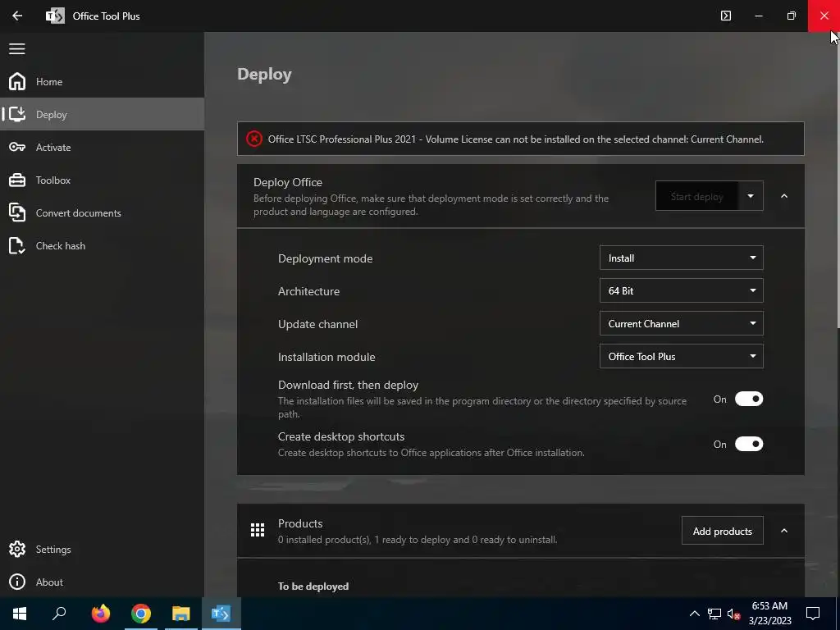Open the command box icon in title bar

726,16
